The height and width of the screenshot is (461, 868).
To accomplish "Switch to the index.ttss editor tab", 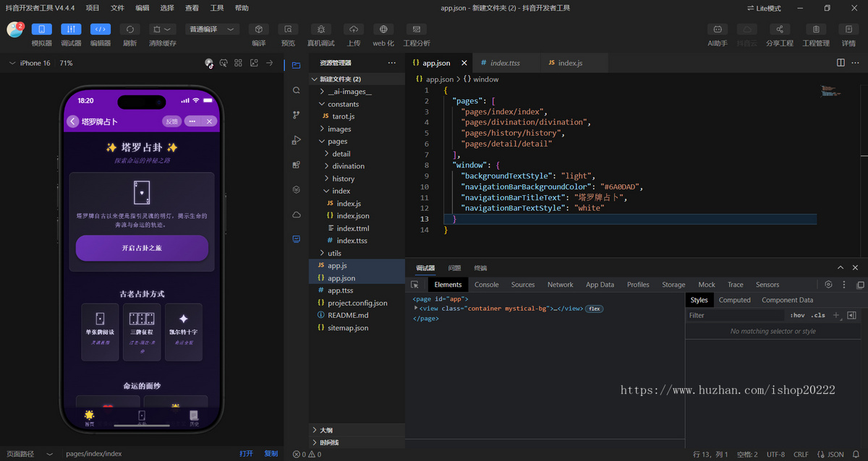I will [505, 63].
